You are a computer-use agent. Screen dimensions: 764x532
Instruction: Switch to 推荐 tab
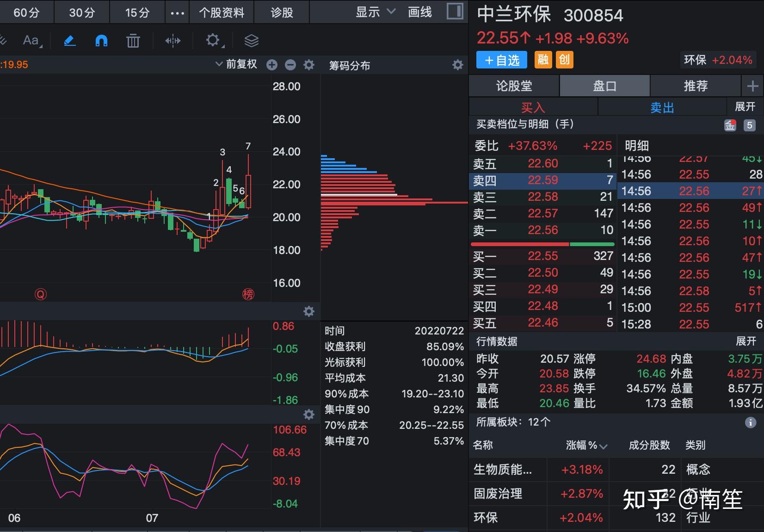(x=696, y=86)
